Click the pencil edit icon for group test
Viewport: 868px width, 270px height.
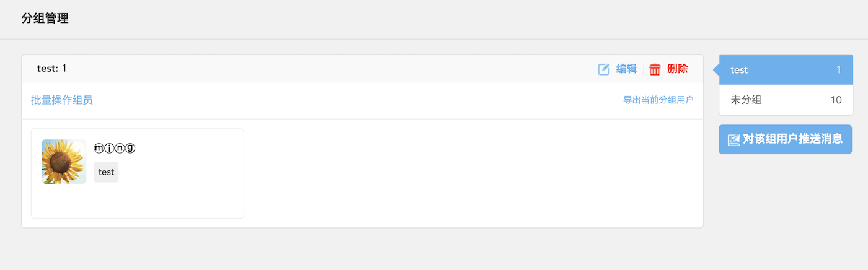click(x=604, y=69)
